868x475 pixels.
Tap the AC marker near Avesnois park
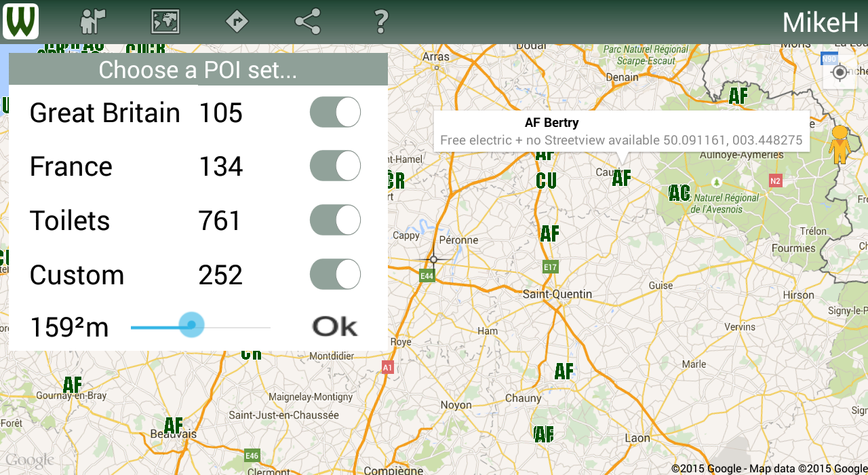[679, 193]
